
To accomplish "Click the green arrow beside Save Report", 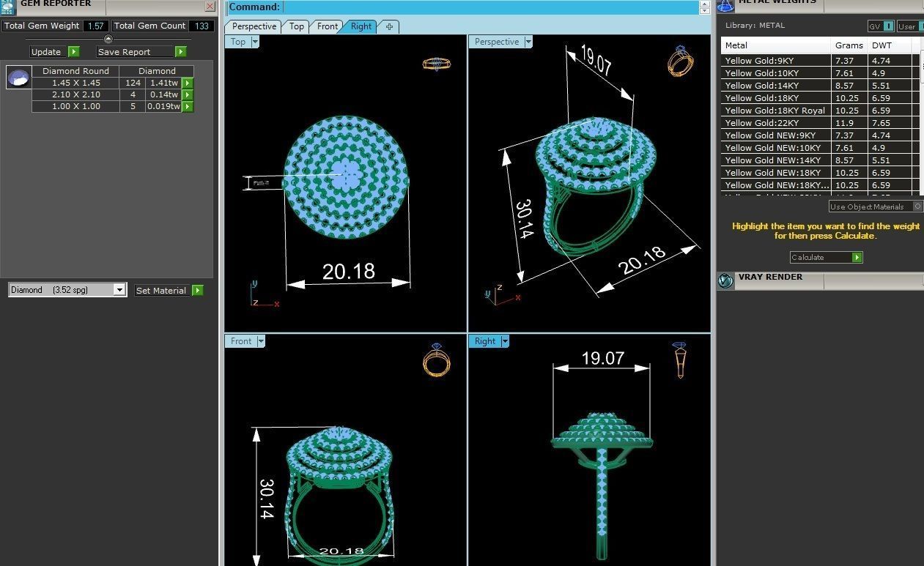I will point(181,52).
